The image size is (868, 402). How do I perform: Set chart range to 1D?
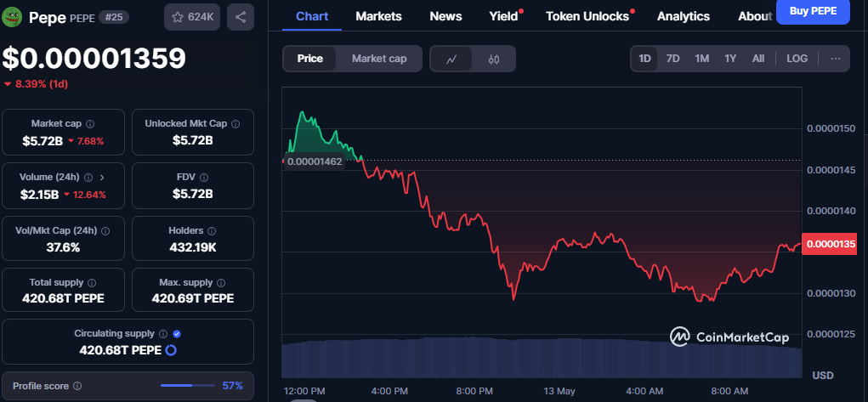(x=644, y=59)
